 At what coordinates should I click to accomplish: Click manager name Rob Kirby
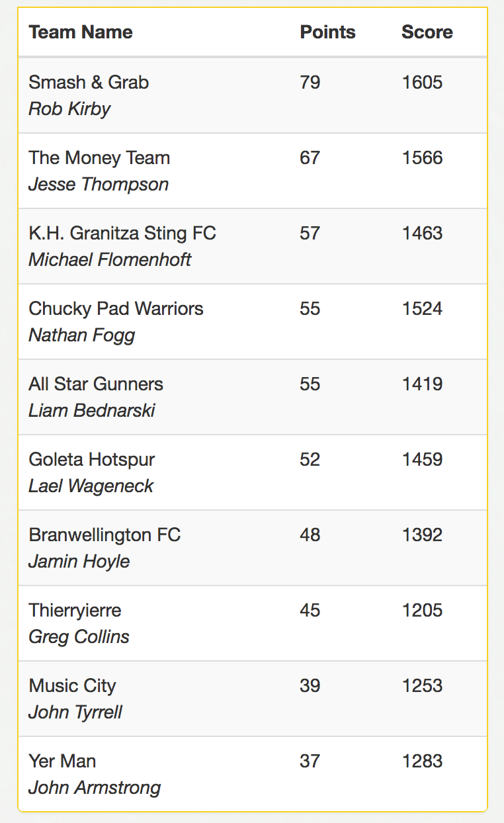pos(69,109)
